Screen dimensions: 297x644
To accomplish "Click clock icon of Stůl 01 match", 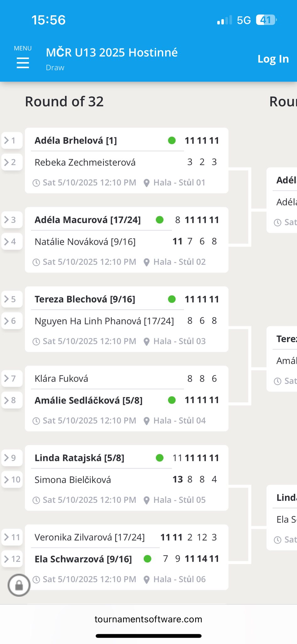I will (36, 183).
